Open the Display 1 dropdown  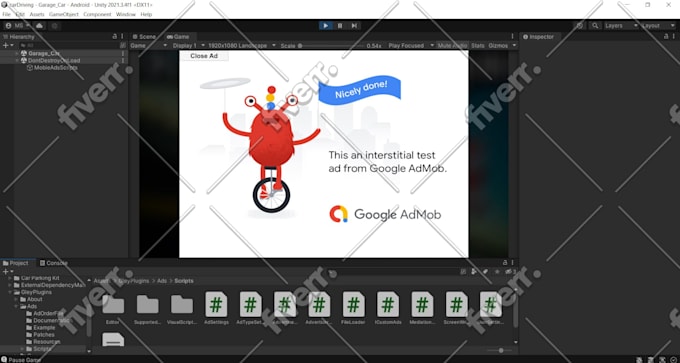coord(189,46)
